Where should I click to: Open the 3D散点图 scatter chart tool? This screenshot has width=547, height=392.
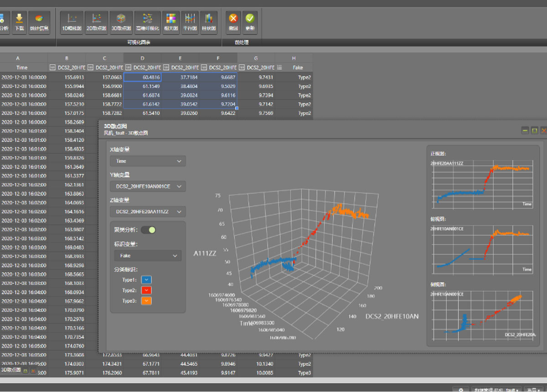pos(121,22)
